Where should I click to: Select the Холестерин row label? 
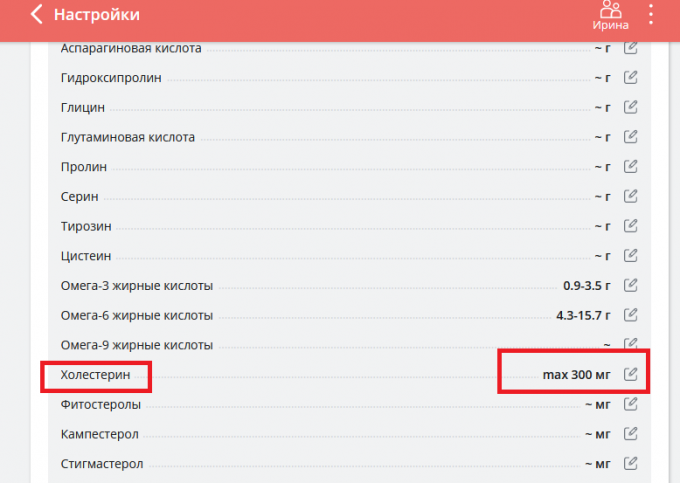[95, 375]
